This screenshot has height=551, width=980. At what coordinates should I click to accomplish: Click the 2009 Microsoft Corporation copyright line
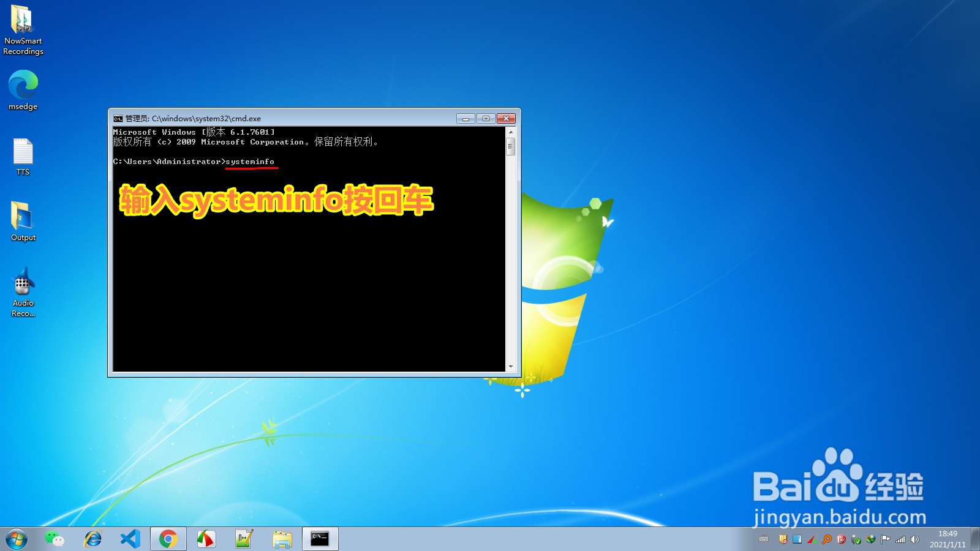(246, 141)
